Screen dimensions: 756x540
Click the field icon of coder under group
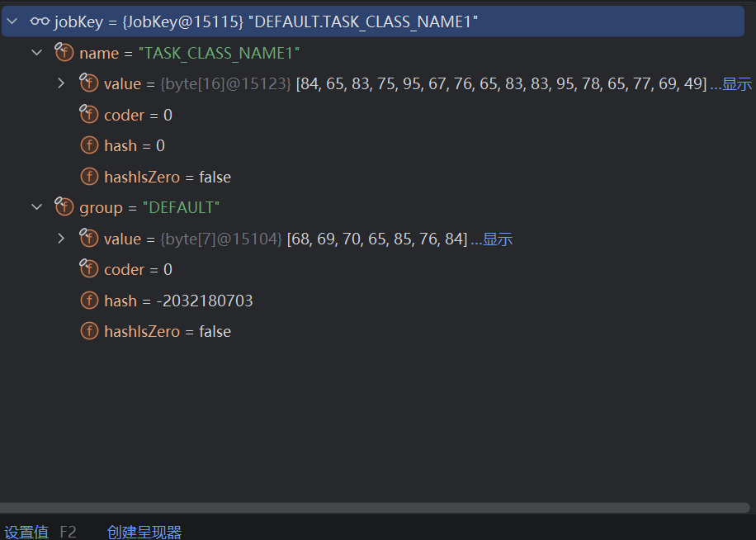[x=88, y=268]
